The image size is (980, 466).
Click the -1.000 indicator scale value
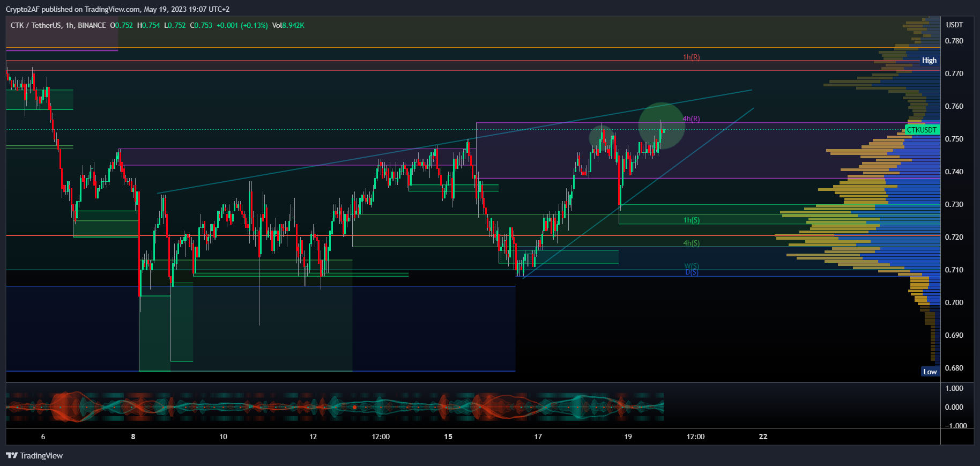(x=955, y=425)
